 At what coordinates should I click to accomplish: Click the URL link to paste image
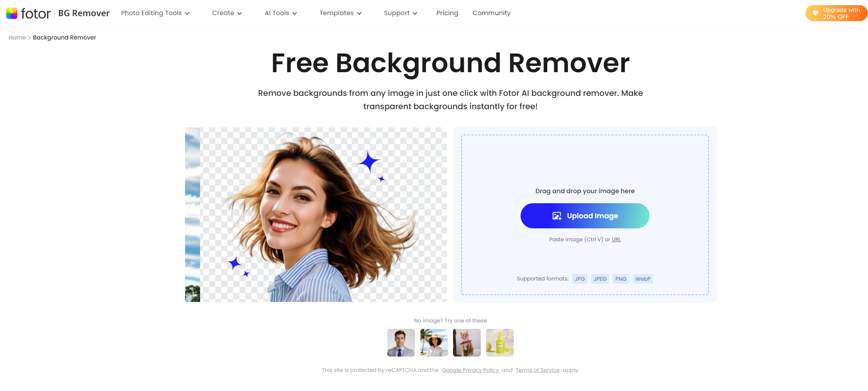point(615,239)
